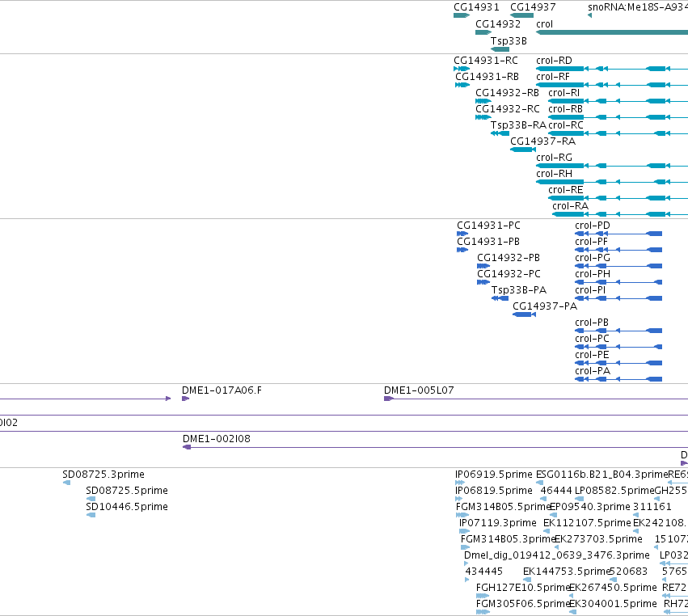Click the CG14931-RC transcript label
This screenshot has width=688, height=616.
[x=486, y=61]
